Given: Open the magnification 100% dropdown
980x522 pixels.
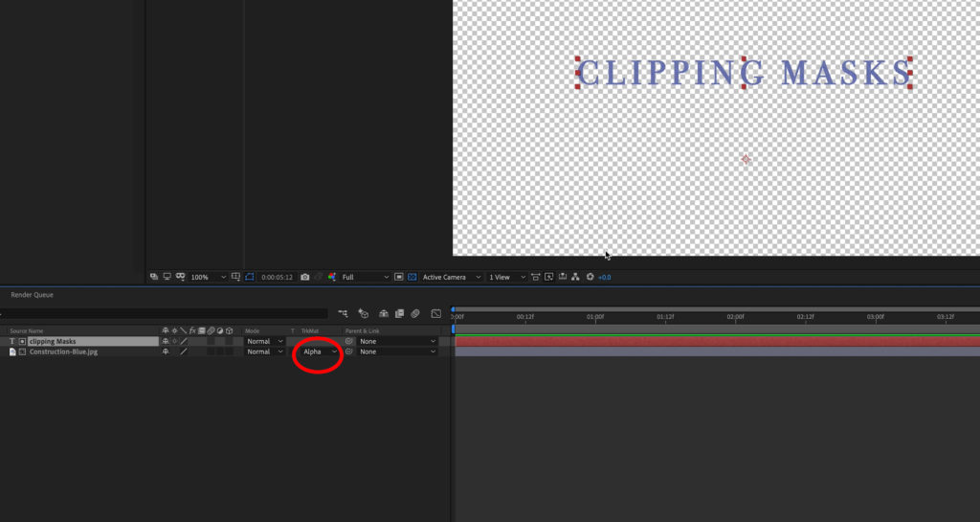Looking at the screenshot, I should (x=208, y=277).
